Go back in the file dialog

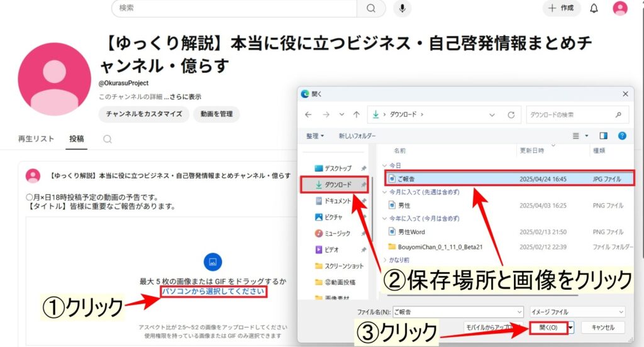[x=308, y=114]
